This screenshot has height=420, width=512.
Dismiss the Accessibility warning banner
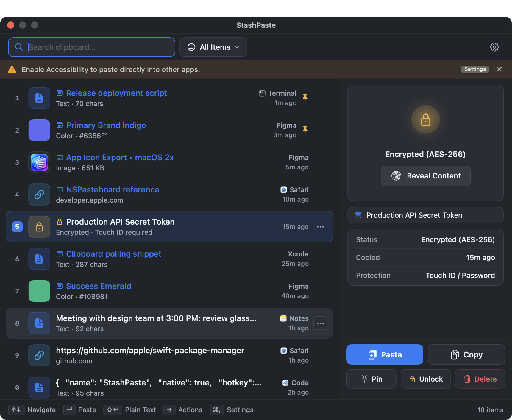pos(499,69)
